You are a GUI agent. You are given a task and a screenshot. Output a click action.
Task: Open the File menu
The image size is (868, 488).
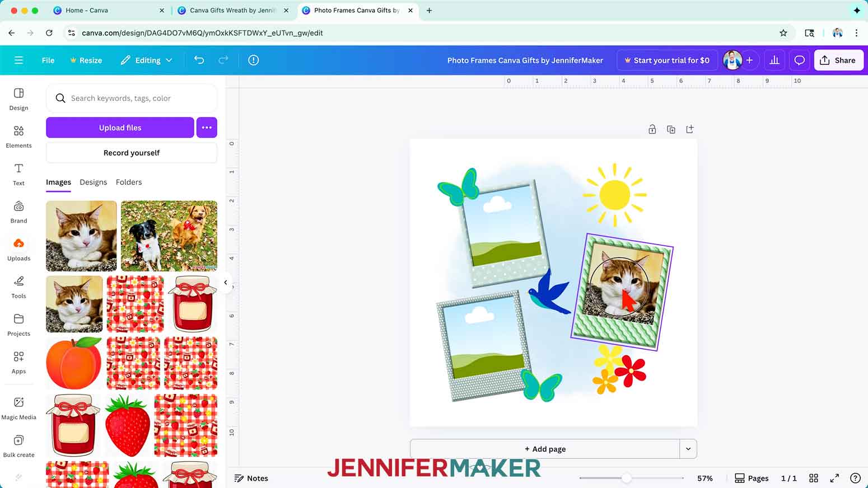pyautogui.click(x=48, y=60)
